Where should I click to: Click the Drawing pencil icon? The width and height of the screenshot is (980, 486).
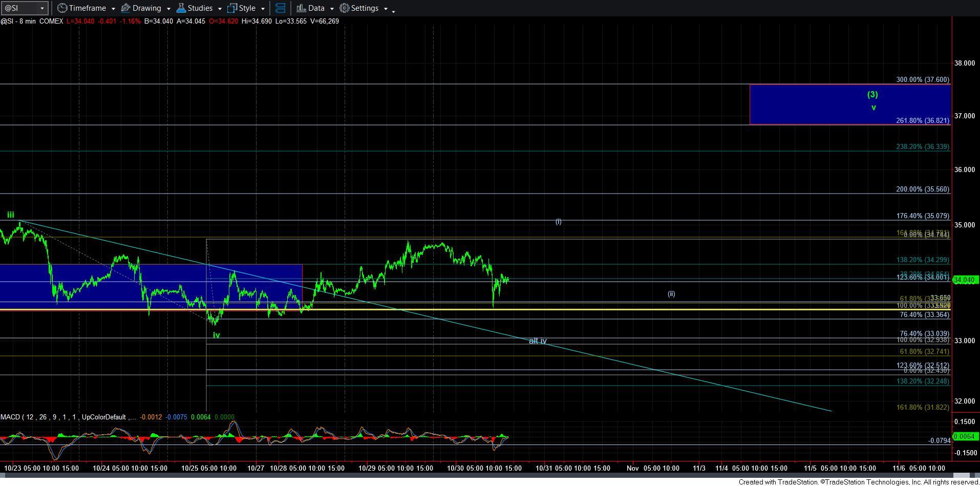[x=125, y=8]
